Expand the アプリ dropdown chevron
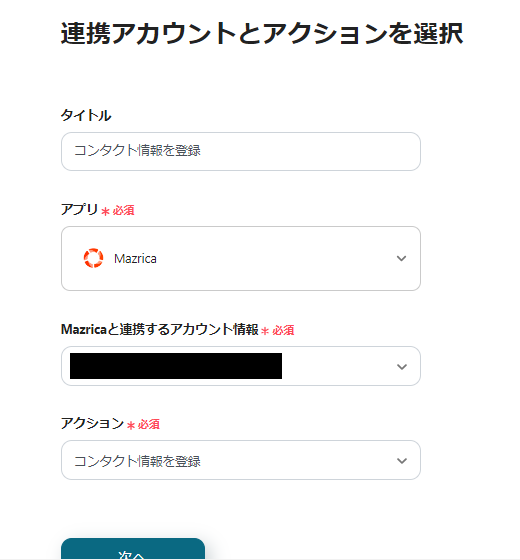The height and width of the screenshot is (560, 520). [x=401, y=258]
